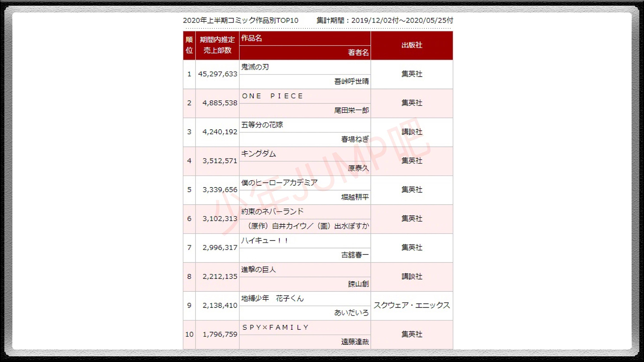Select the 鬼滅の刃 title
644x362 pixels.
255,67
